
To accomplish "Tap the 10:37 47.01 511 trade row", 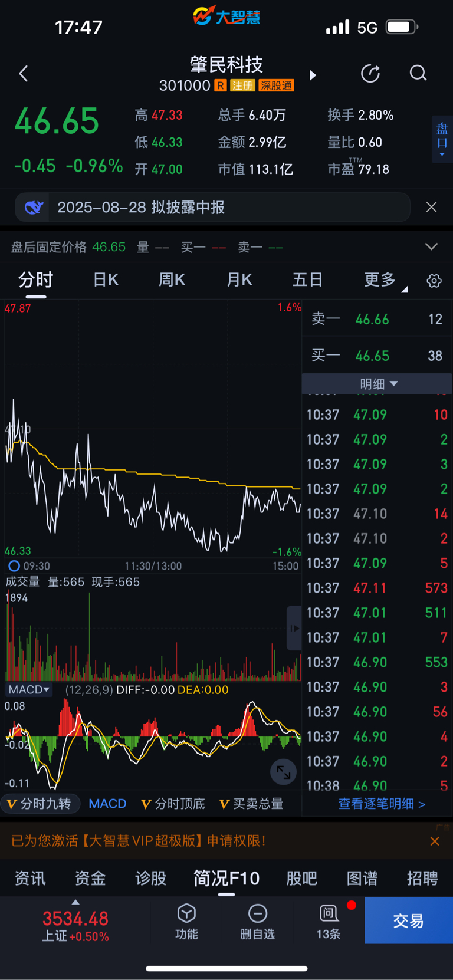I will pos(377,613).
